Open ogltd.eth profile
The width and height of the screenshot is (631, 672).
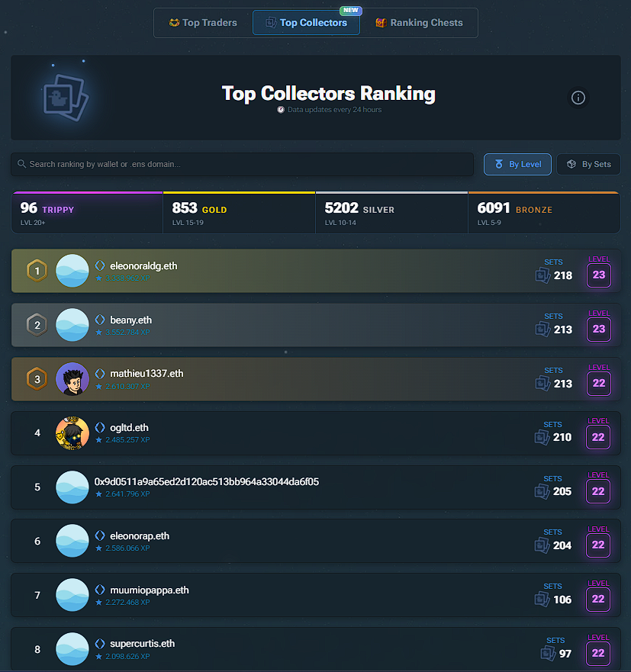(x=130, y=427)
